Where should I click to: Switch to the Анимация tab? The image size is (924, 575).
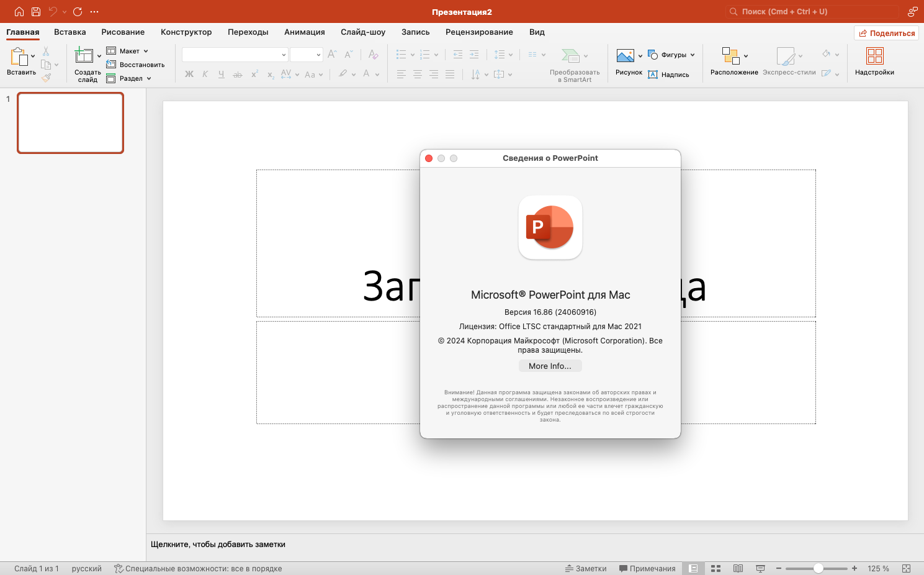click(x=304, y=32)
